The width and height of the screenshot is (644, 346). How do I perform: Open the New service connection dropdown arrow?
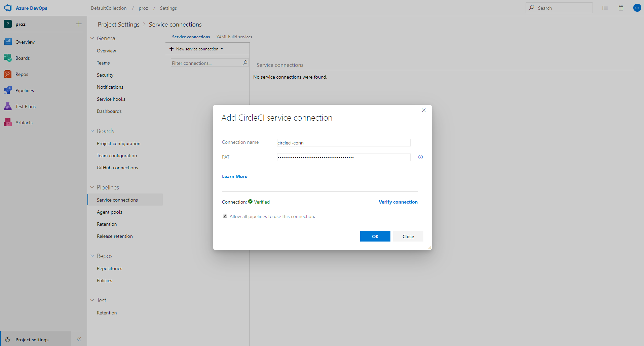click(x=222, y=49)
